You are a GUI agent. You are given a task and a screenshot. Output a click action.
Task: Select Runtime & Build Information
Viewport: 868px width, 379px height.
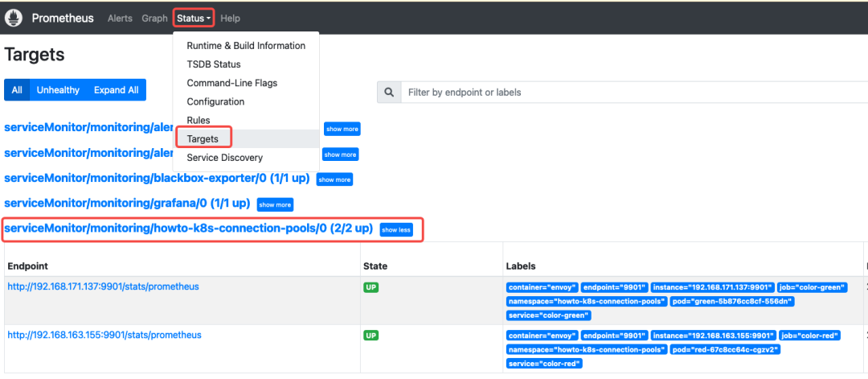tap(246, 45)
